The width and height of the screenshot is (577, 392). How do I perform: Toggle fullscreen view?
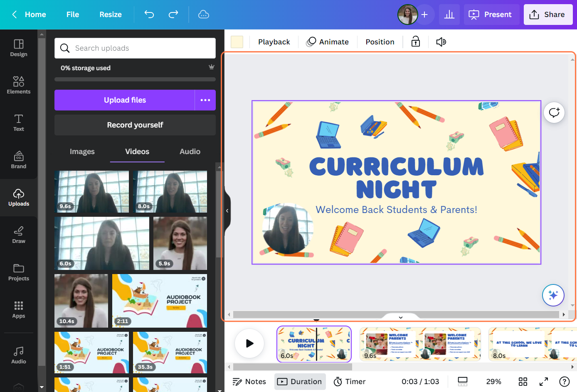[x=544, y=381]
